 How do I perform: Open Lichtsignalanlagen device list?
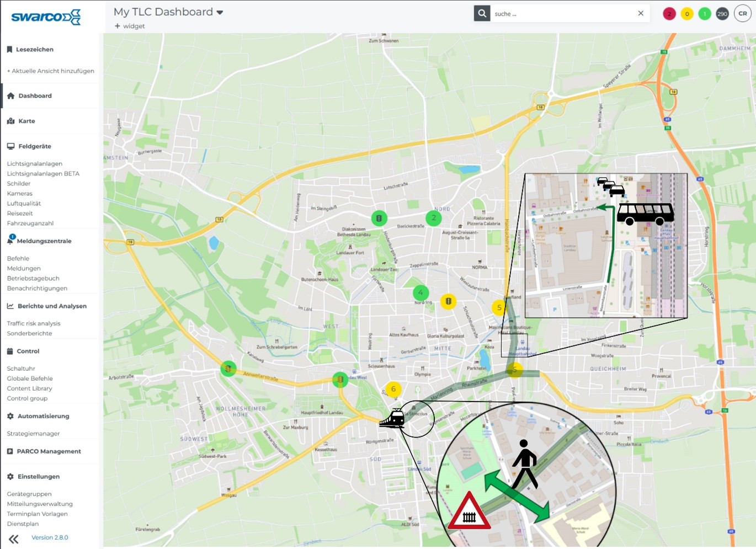coord(35,164)
